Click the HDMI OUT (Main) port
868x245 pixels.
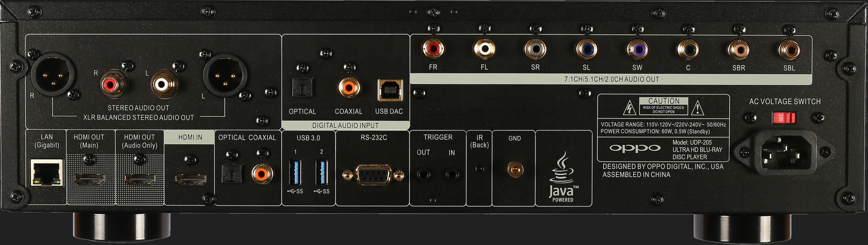(x=90, y=179)
